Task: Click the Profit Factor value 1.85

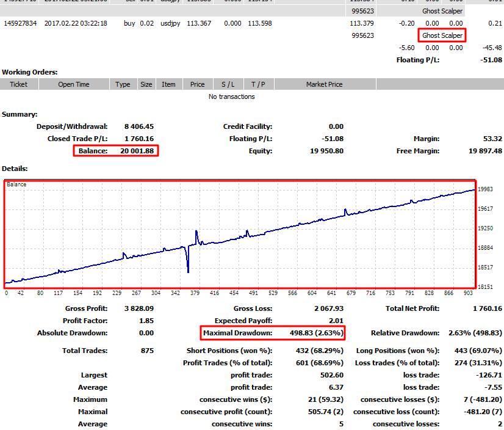Action: (x=146, y=321)
